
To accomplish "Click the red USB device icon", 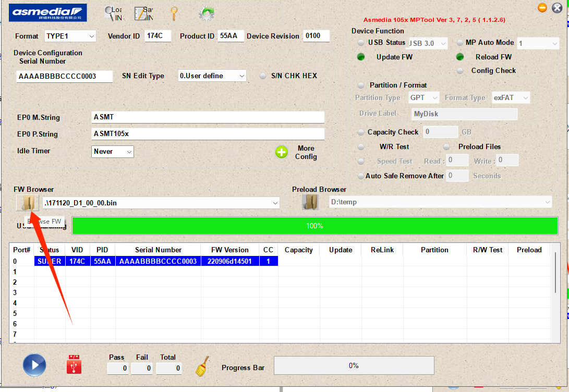I will tap(74, 364).
